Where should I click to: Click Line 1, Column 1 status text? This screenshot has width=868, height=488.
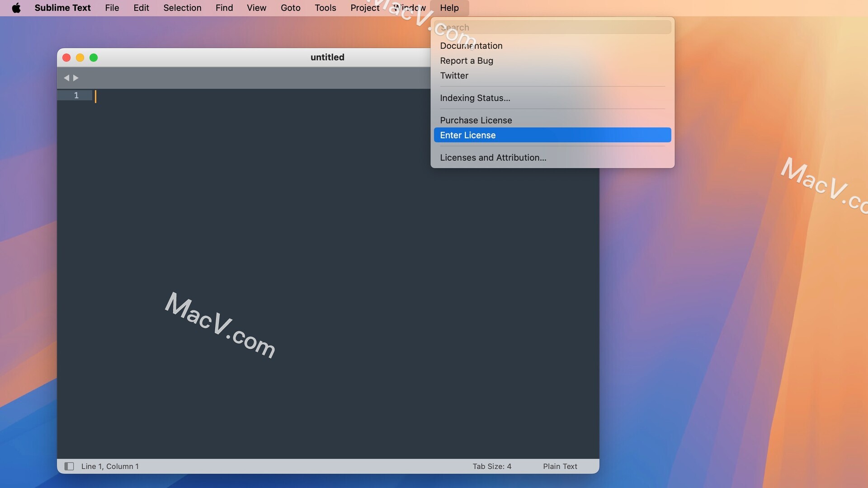click(110, 466)
